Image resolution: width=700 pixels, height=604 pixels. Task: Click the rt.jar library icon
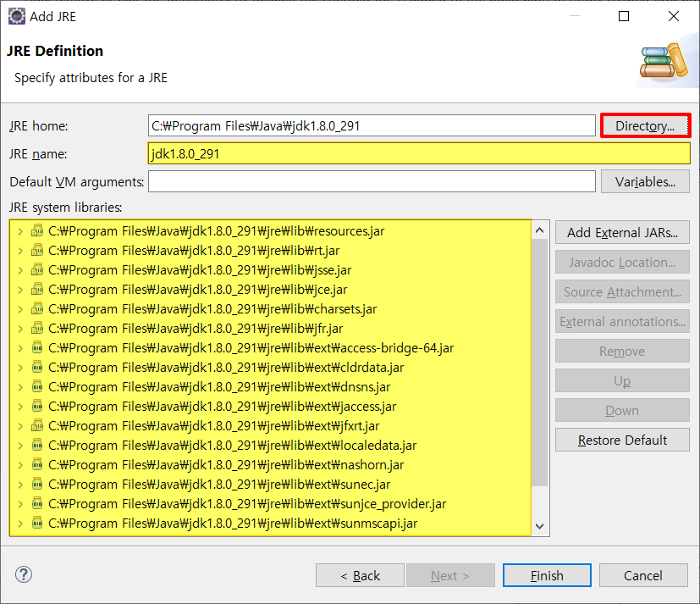(x=37, y=251)
